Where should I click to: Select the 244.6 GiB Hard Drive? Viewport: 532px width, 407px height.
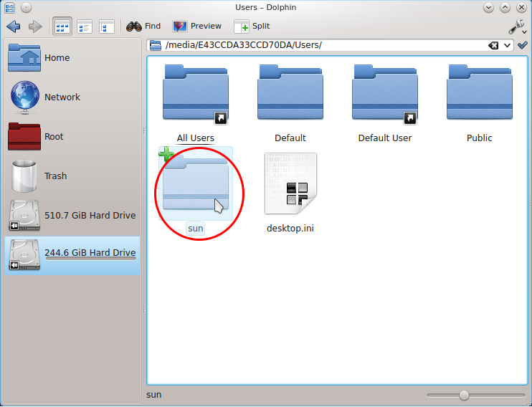(72, 255)
